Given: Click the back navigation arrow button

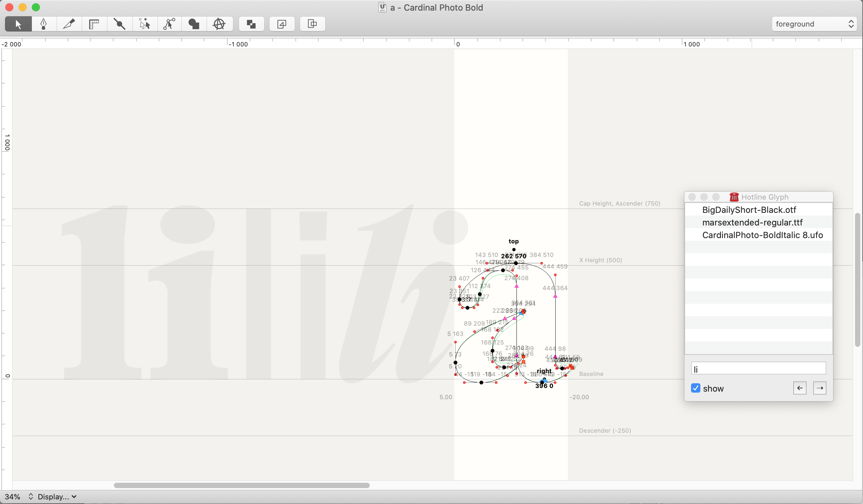Looking at the screenshot, I should (x=800, y=387).
